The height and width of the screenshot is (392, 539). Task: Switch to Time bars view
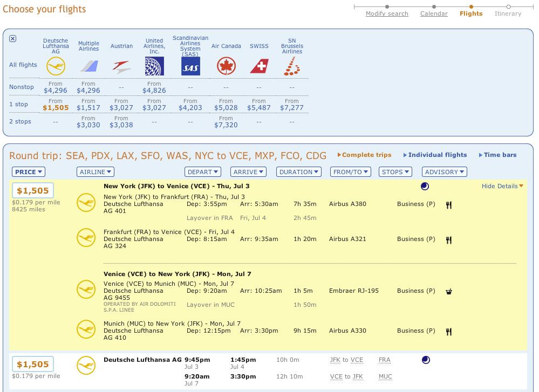point(498,155)
